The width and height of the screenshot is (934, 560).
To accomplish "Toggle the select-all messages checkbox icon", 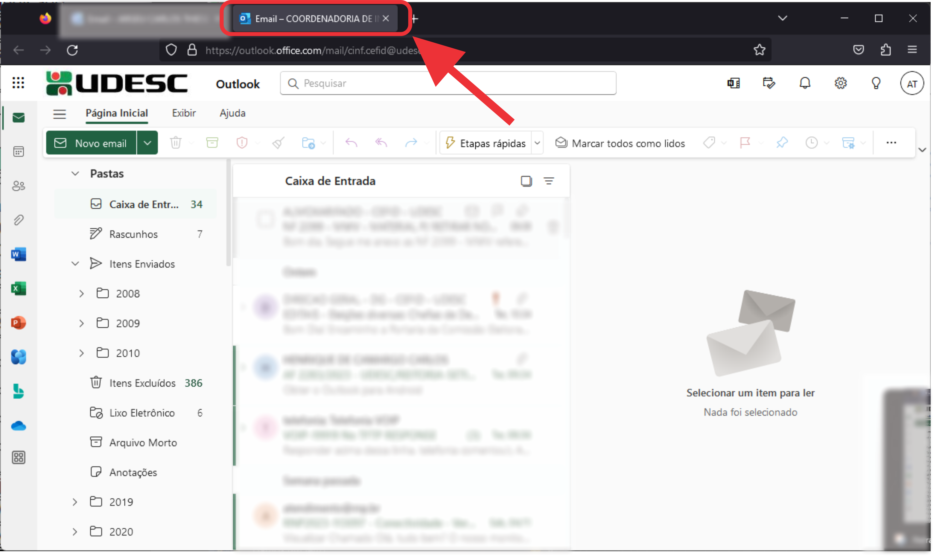I will (x=526, y=181).
